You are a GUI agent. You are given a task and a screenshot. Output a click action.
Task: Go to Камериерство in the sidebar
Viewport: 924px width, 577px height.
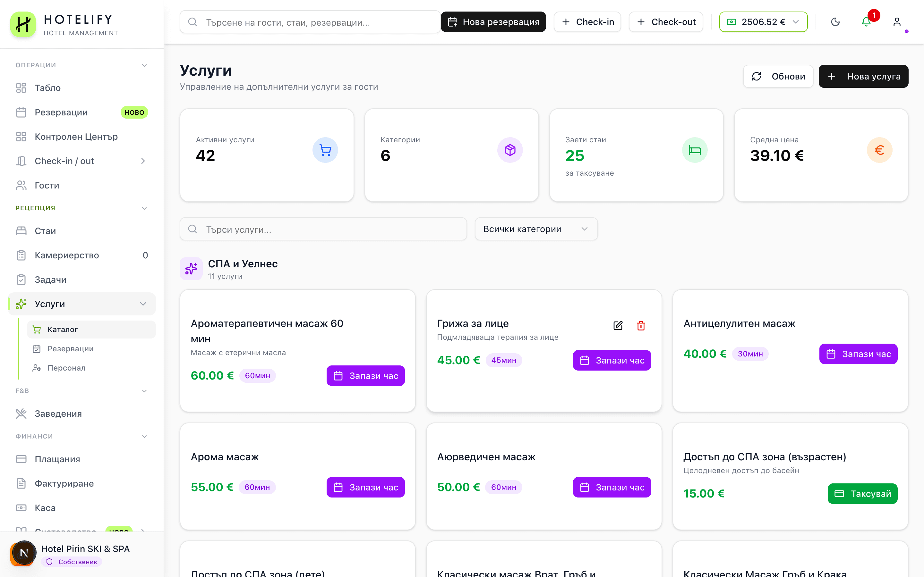[67, 255]
